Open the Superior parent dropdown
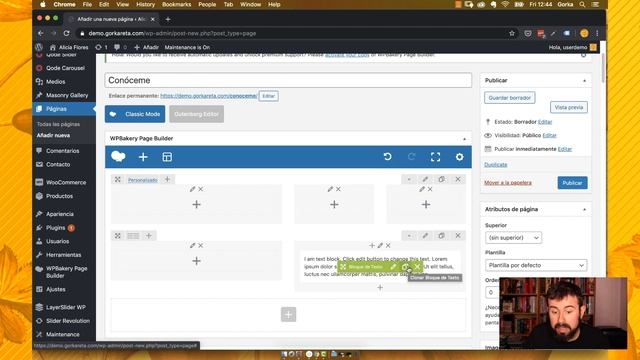 pos(513,238)
